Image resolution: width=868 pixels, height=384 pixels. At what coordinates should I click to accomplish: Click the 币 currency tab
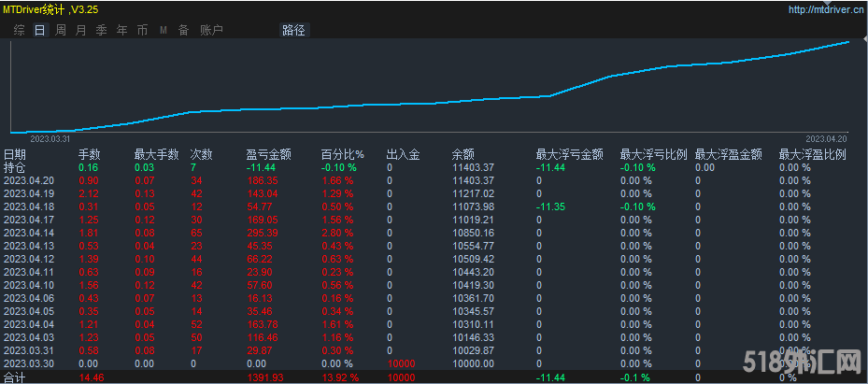click(x=142, y=30)
